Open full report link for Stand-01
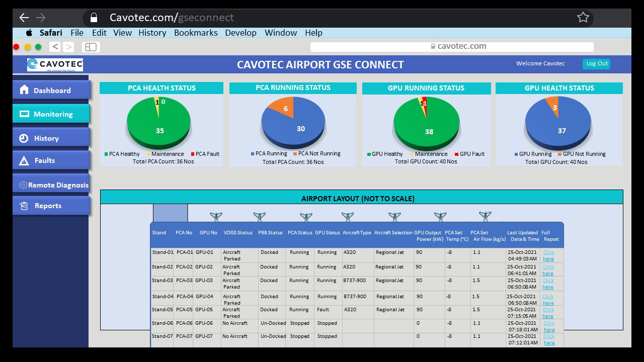644x362 pixels. (x=548, y=255)
